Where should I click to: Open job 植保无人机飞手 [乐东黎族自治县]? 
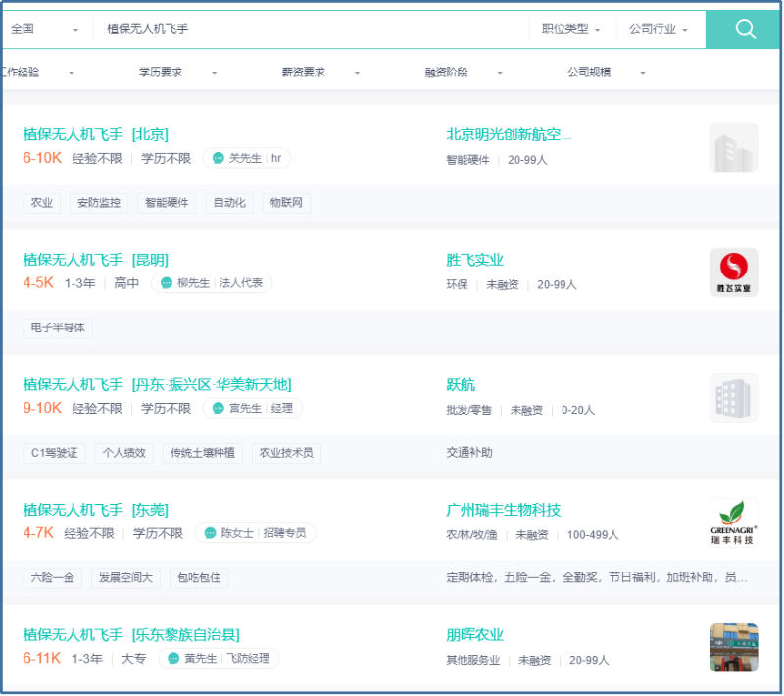131,634
